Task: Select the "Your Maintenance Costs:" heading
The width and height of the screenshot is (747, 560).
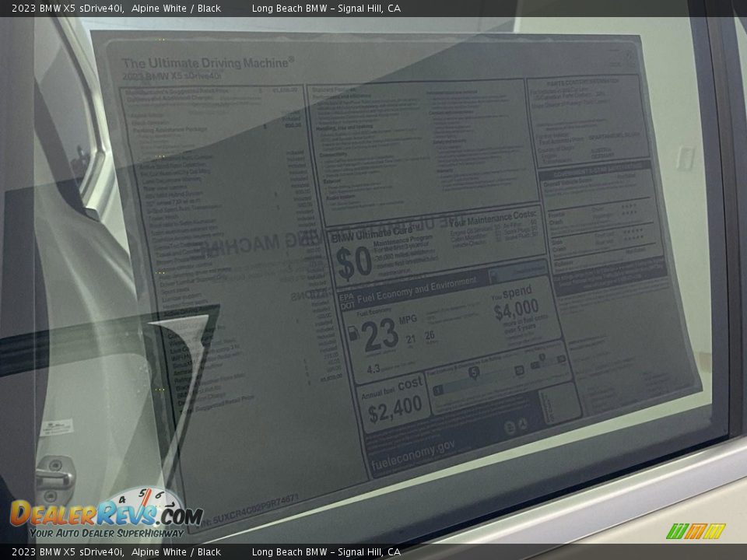Action: pos(493,218)
